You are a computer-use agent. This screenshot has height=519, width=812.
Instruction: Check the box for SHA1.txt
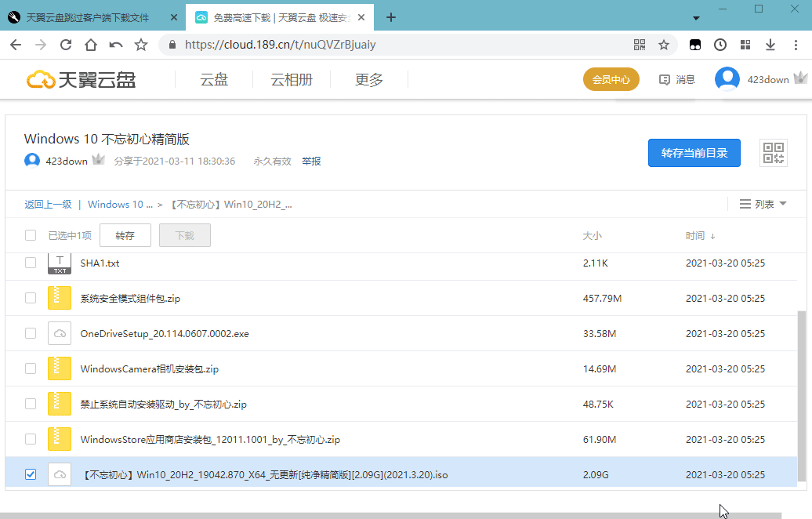point(31,263)
